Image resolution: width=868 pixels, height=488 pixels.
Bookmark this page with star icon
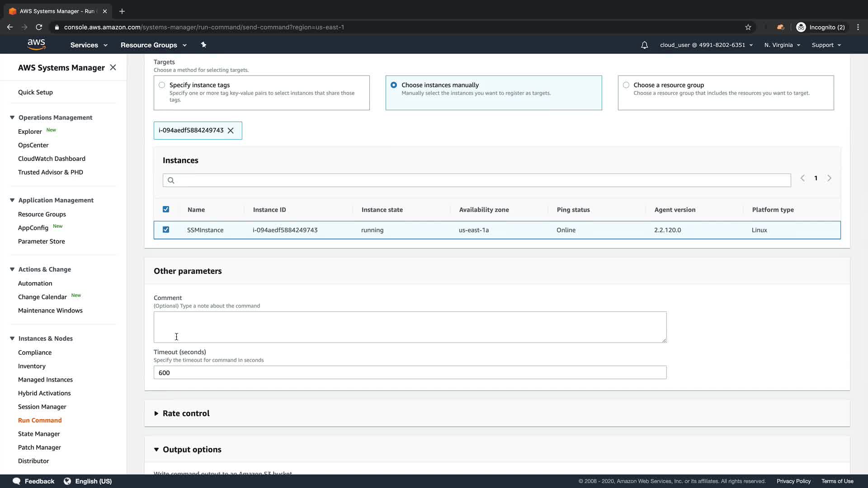tap(748, 27)
